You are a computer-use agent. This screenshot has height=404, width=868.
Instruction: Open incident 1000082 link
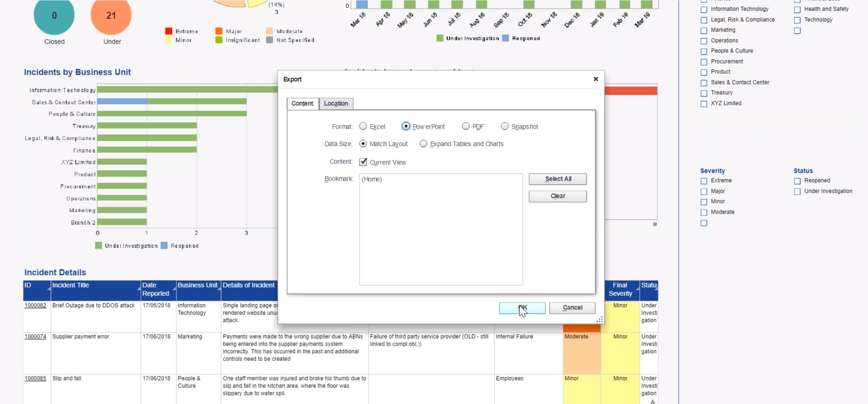pos(35,305)
